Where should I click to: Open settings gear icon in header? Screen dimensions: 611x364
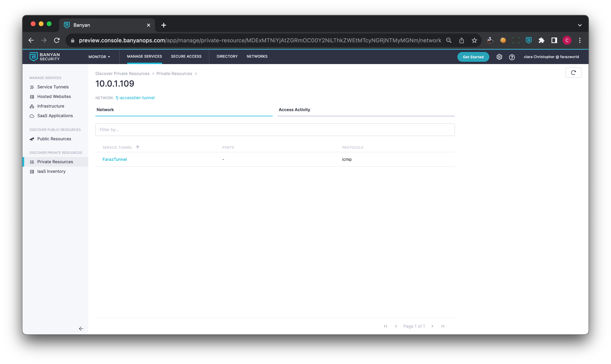[x=499, y=57]
